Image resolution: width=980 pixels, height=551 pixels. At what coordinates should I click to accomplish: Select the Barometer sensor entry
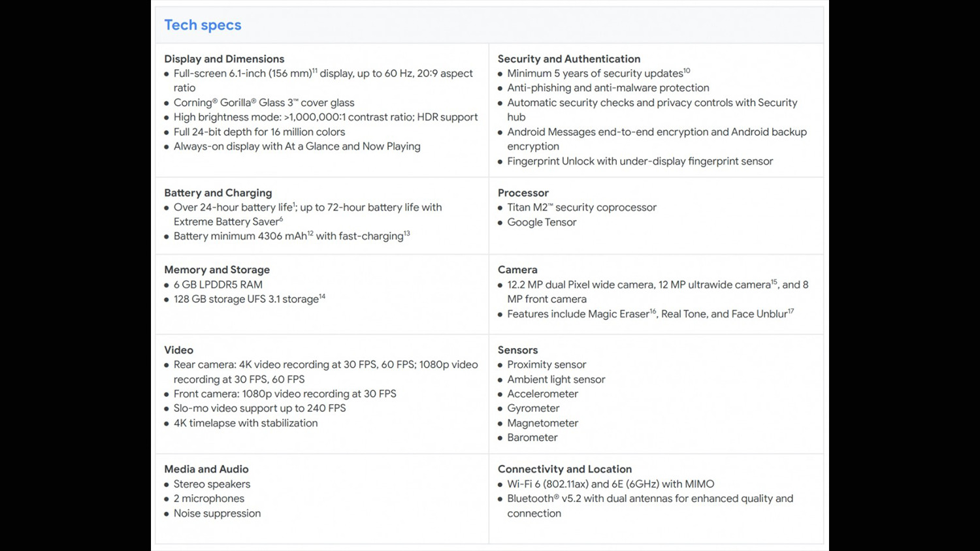(x=532, y=437)
